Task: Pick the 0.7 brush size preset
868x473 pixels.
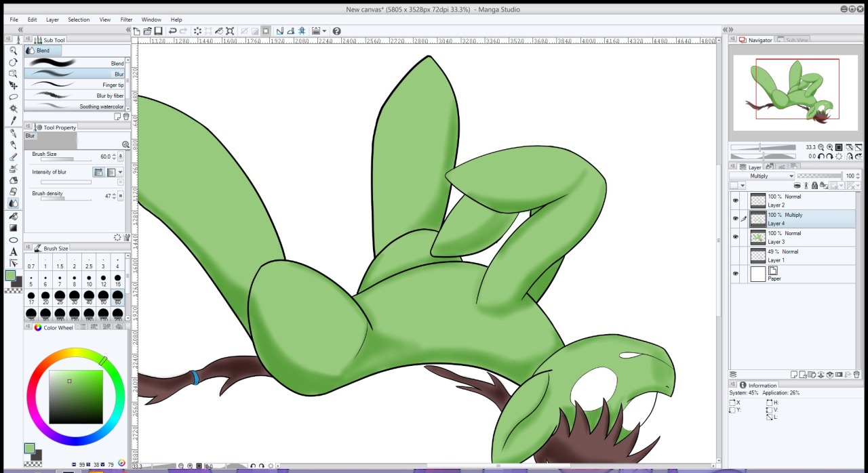Action: click(x=31, y=263)
